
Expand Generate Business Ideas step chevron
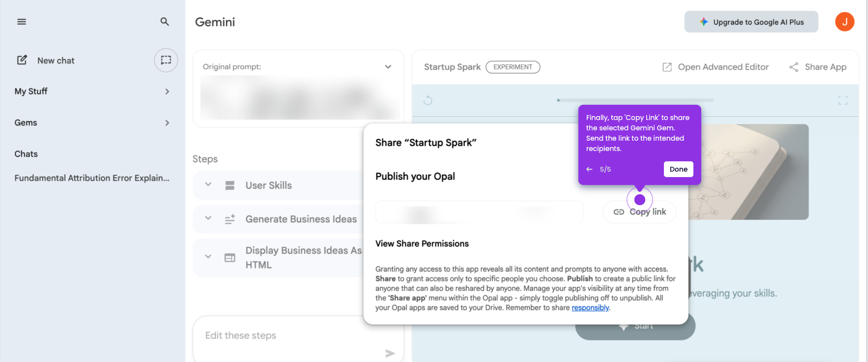pyautogui.click(x=208, y=218)
